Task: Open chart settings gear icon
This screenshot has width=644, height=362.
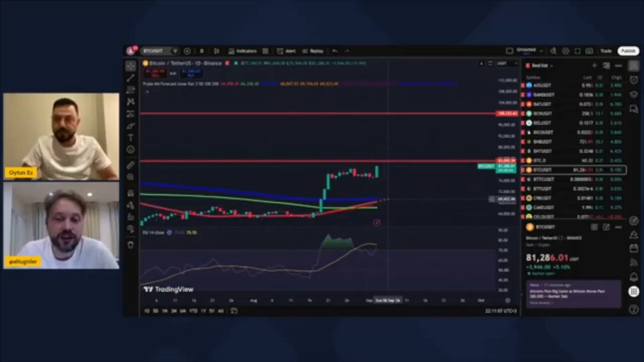Action: [566, 51]
